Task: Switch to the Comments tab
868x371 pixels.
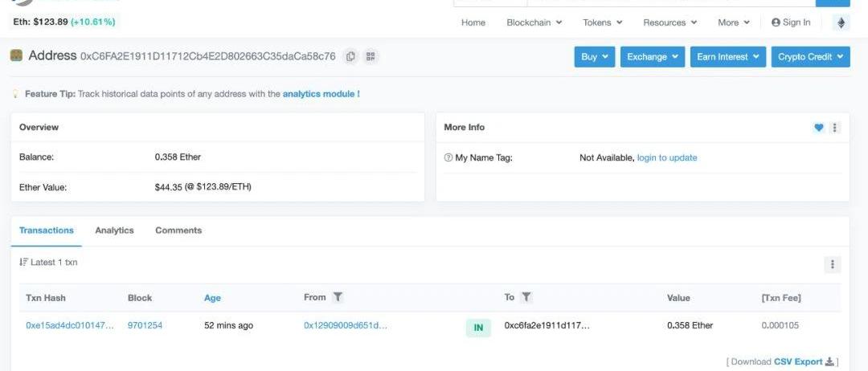Action: (178, 230)
